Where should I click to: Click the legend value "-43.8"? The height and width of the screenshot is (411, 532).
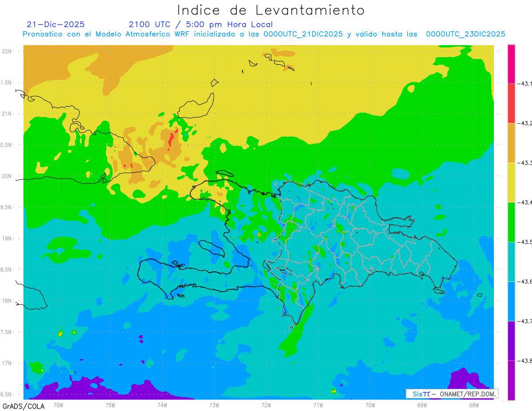tap(524, 360)
